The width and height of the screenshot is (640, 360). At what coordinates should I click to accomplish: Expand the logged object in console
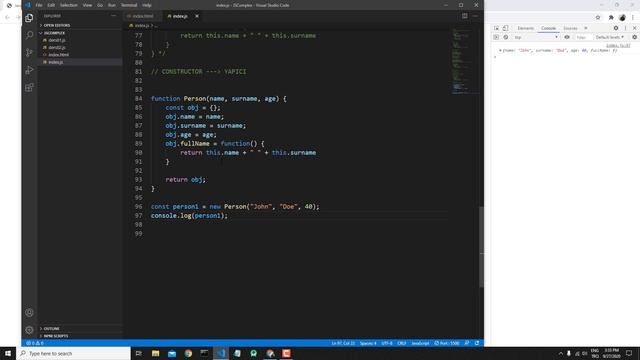tap(500, 51)
